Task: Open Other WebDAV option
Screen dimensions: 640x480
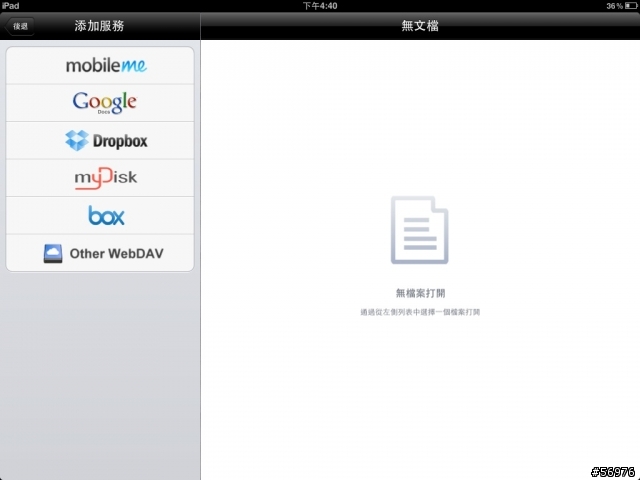Action: tap(100, 253)
